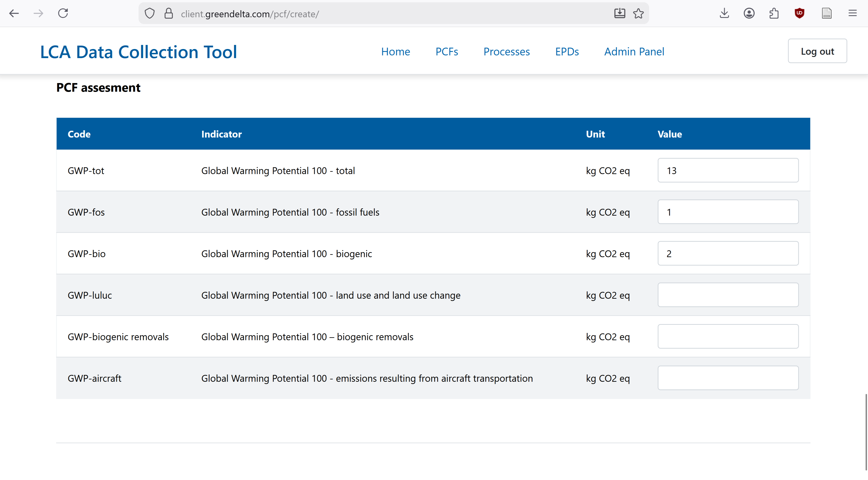Open the PCFs section
Image resolution: width=868 pixels, height=480 pixels.
pyautogui.click(x=446, y=52)
